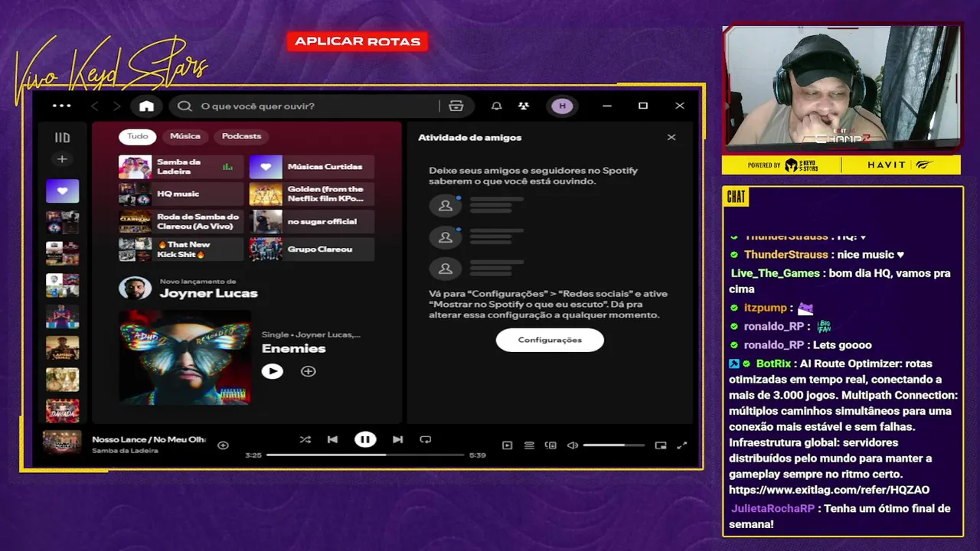The height and width of the screenshot is (551, 980).
Task: Skip to next track
Action: click(397, 439)
